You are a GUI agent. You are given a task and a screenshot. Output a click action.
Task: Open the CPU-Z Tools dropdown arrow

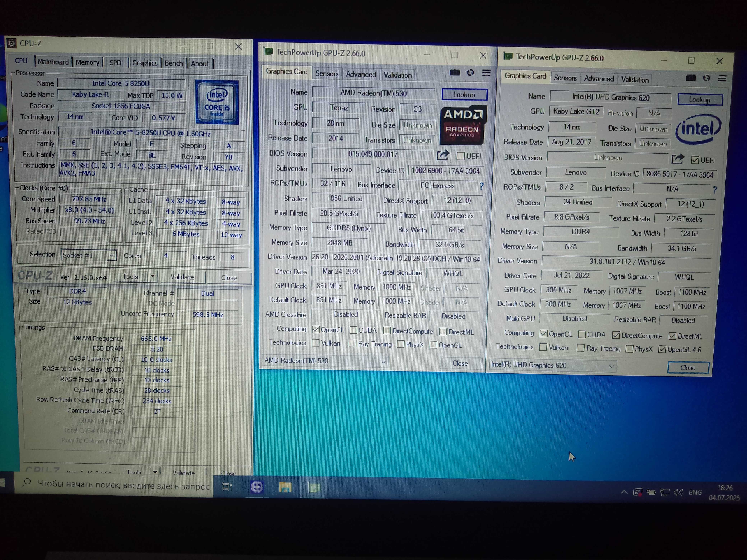point(153,276)
